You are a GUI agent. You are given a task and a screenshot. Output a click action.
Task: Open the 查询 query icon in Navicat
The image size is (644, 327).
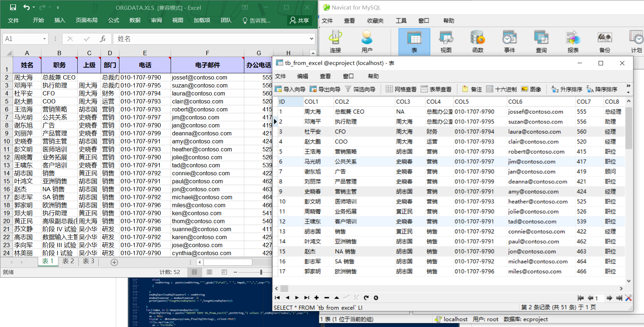(x=541, y=41)
